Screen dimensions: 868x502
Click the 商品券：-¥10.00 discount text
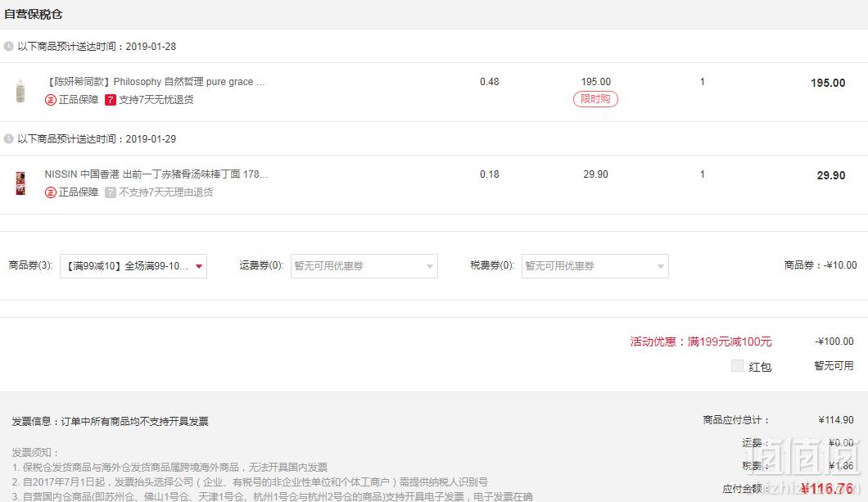point(821,265)
